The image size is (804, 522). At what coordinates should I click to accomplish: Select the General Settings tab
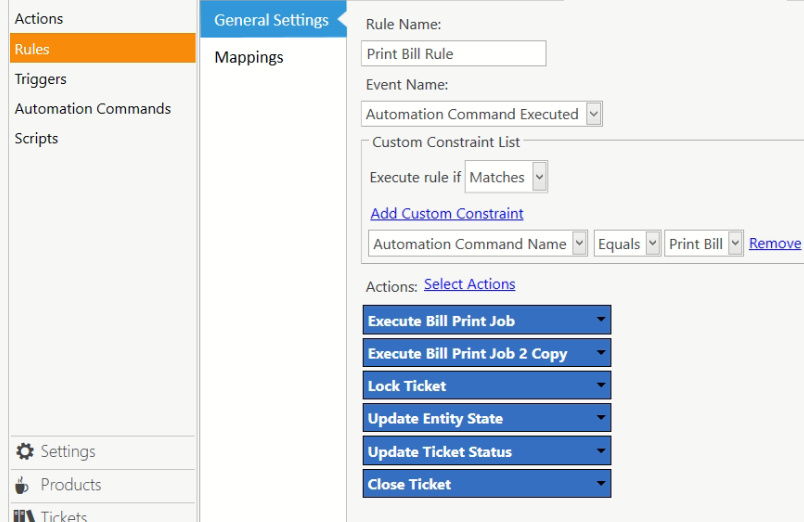point(271,20)
